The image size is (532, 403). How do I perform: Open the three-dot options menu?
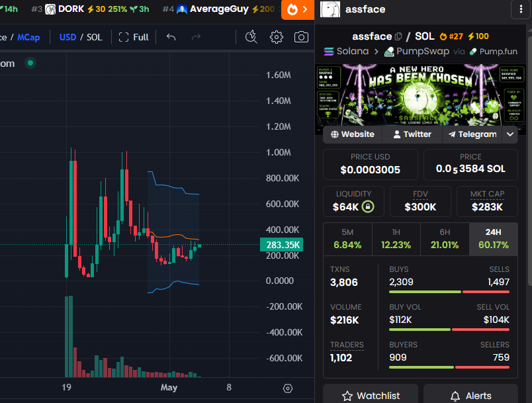[521, 9]
